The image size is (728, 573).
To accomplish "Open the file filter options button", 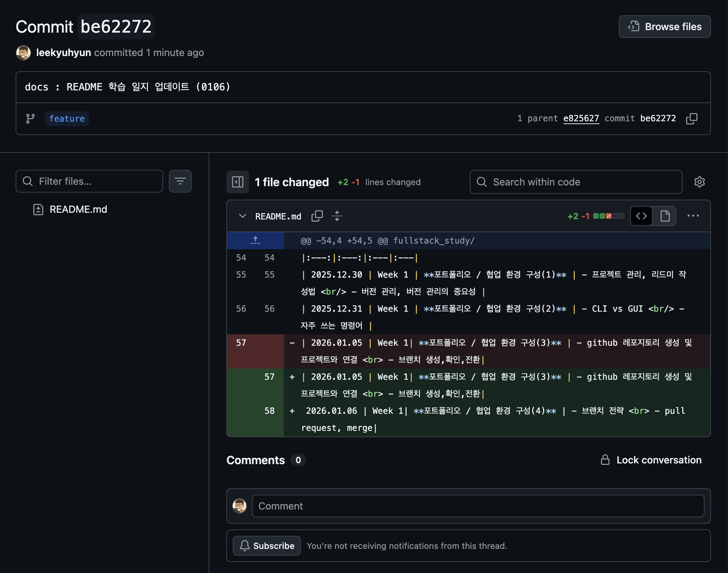I will click(180, 181).
